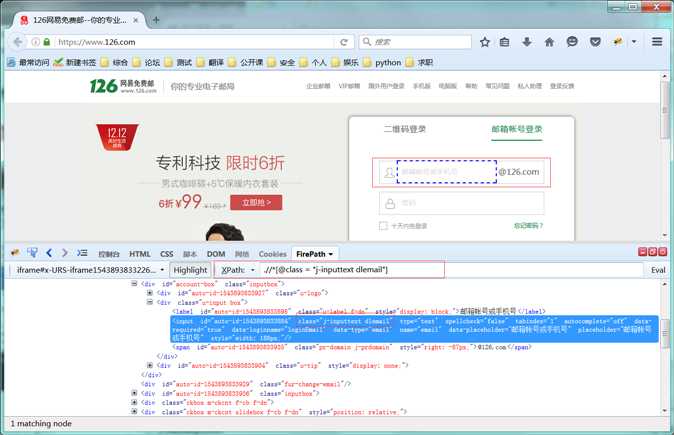The image size is (674, 435).
Task: Collapse the account-box div node
Action: pos(134,284)
